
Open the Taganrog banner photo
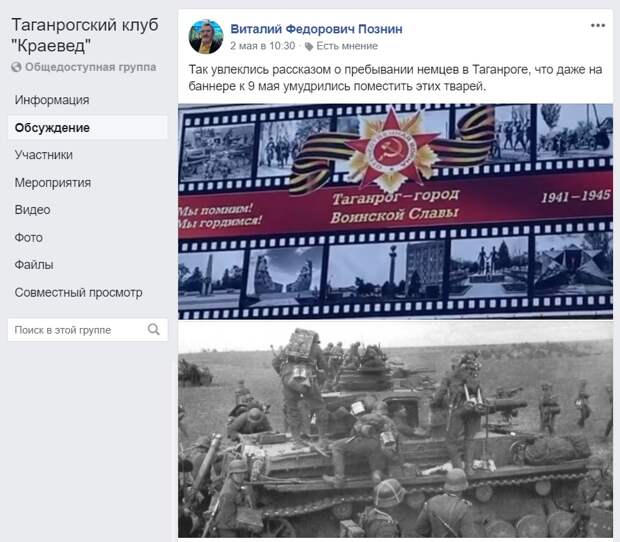click(395, 212)
